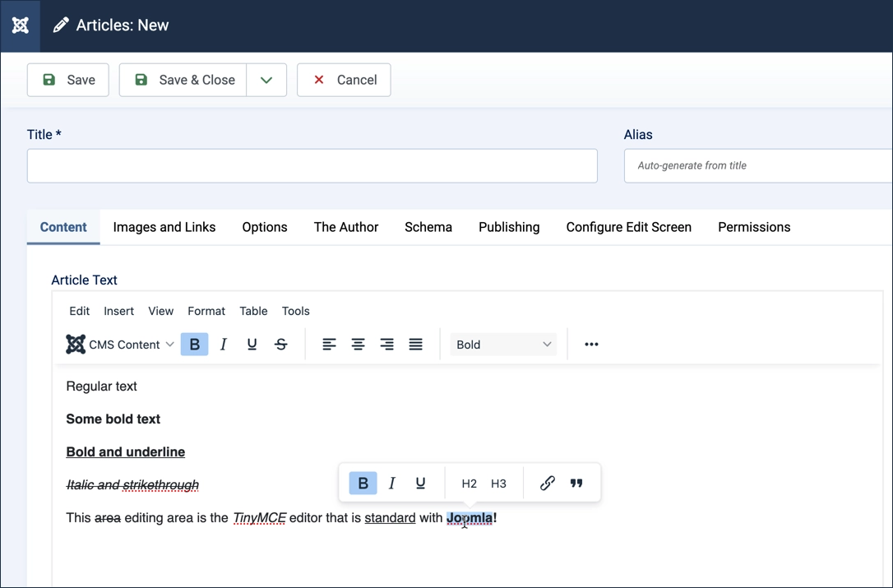Switch to the Publishing tab
Image resolution: width=893 pixels, height=588 pixels.
point(508,227)
